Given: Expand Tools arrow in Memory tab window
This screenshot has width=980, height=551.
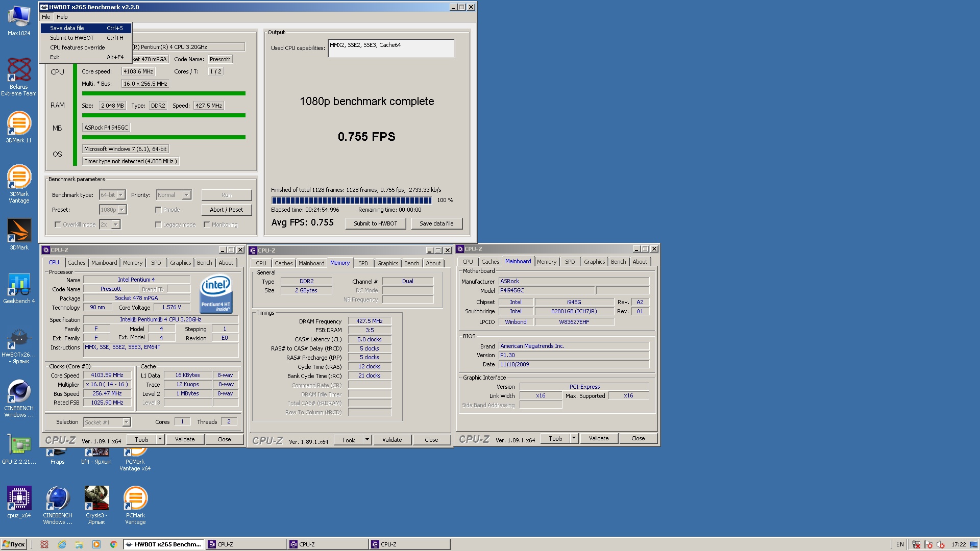Looking at the screenshot, I should (x=367, y=440).
